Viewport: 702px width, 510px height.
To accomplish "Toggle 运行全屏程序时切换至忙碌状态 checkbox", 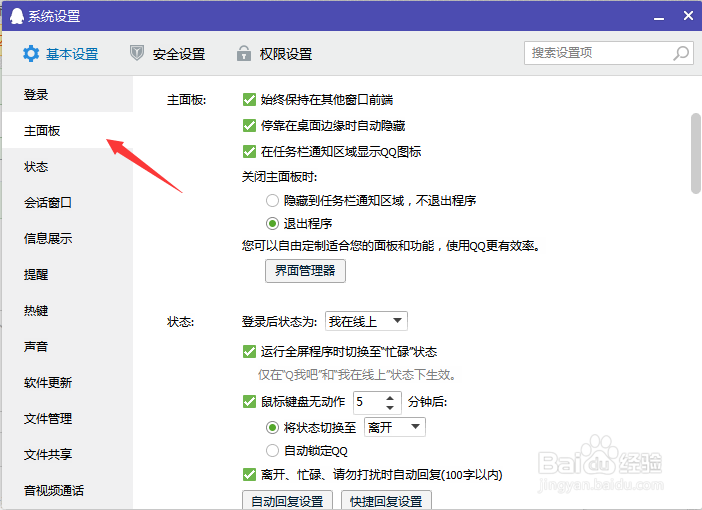I will tap(249, 351).
